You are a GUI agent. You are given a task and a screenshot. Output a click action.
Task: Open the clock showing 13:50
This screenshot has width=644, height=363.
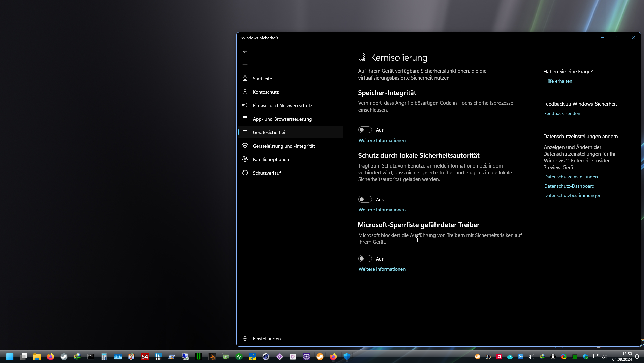tap(622, 357)
